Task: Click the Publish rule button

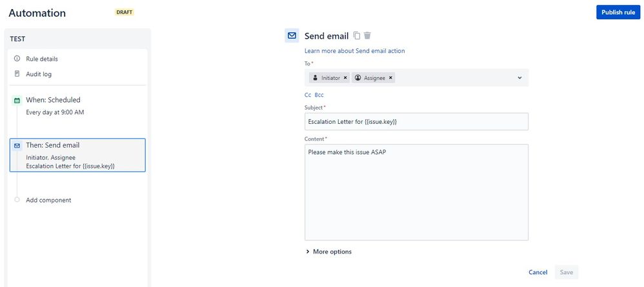Action: pos(618,12)
